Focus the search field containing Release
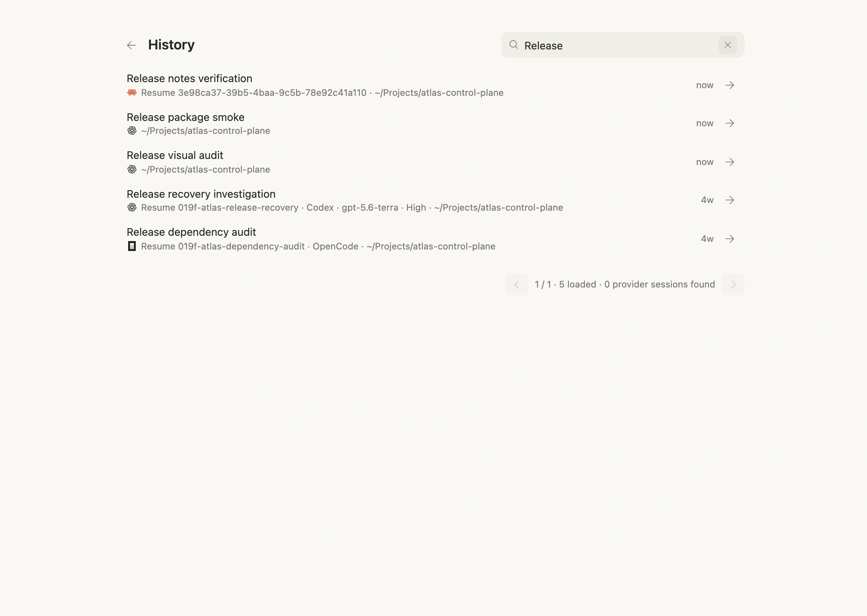This screenshot has height=616, width=867. (x=622, y=45)
